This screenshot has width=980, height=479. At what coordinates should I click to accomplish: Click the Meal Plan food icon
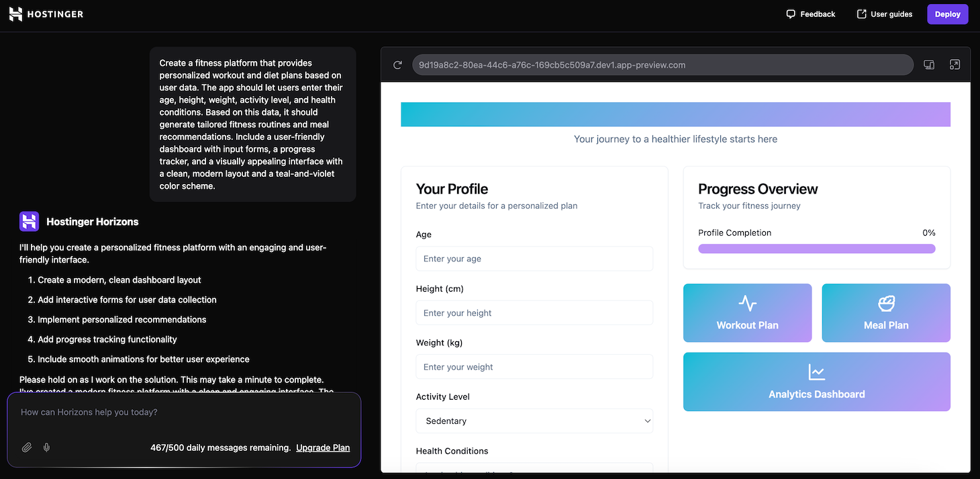885,304
